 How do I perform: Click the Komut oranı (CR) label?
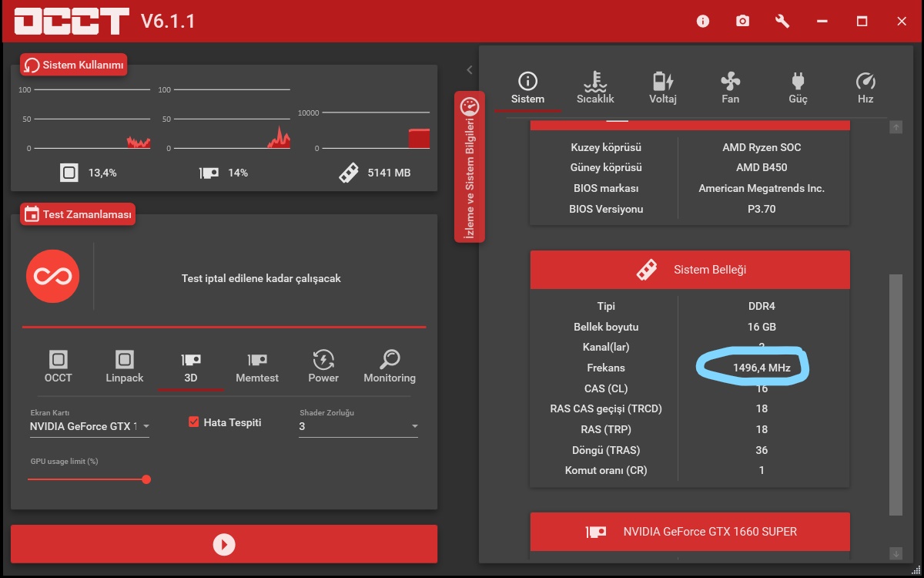click(606, 470)
